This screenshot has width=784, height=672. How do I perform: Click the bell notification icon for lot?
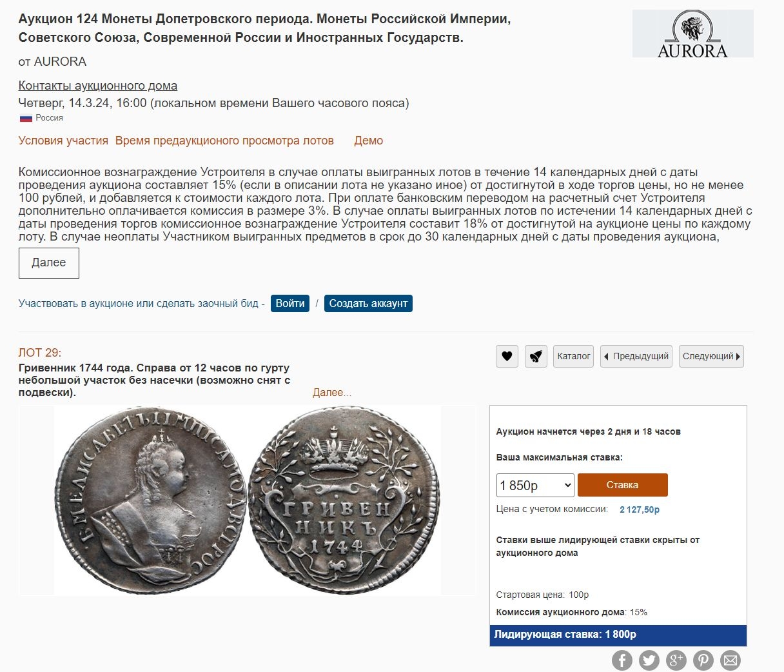536,356
